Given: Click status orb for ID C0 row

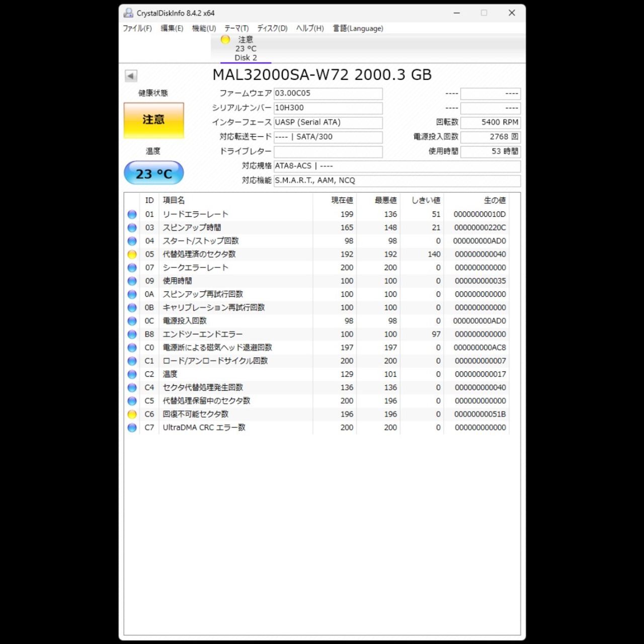Looking at the screenshot, I should [132, 348].
